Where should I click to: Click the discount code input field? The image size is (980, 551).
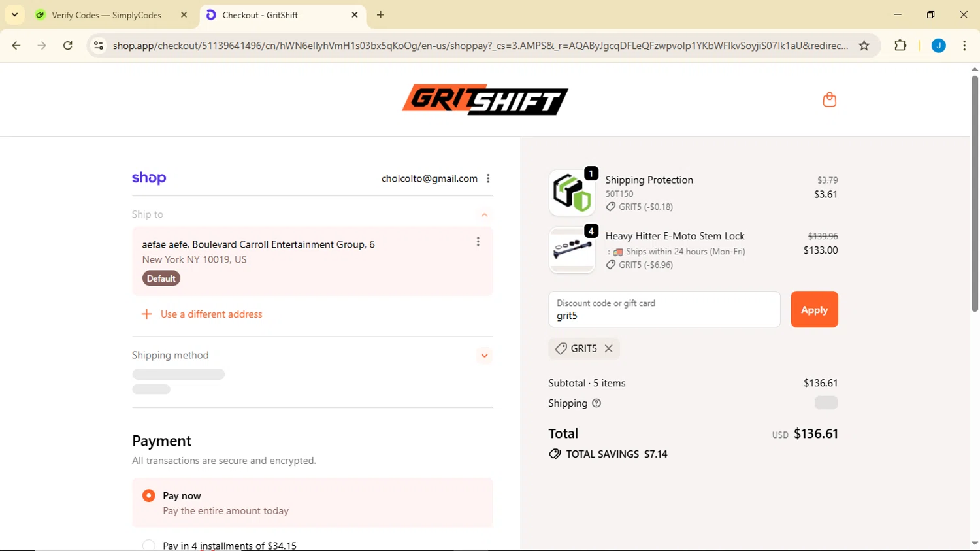click(664, 309)
